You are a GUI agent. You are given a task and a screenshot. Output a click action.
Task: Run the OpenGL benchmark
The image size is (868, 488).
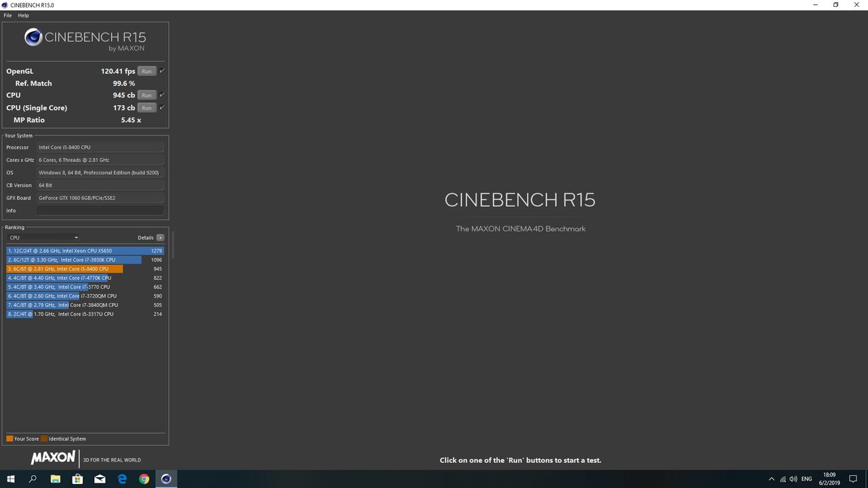point(146,71)
